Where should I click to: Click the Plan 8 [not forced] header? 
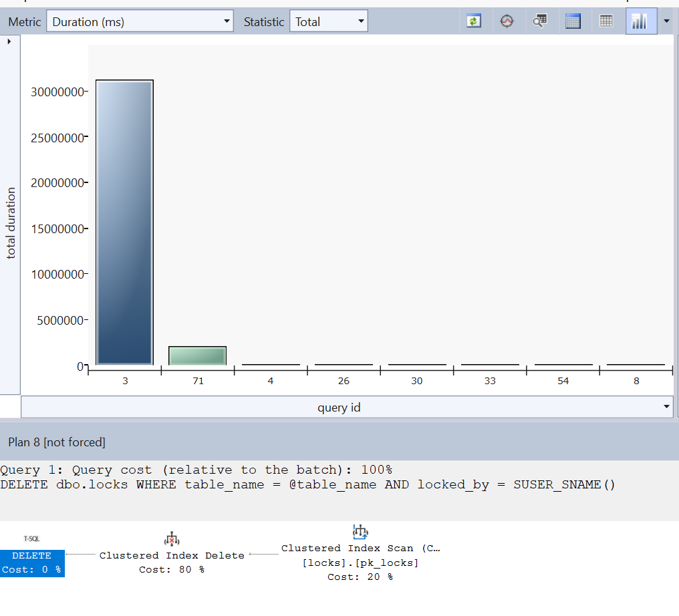[x=57, y=442]
